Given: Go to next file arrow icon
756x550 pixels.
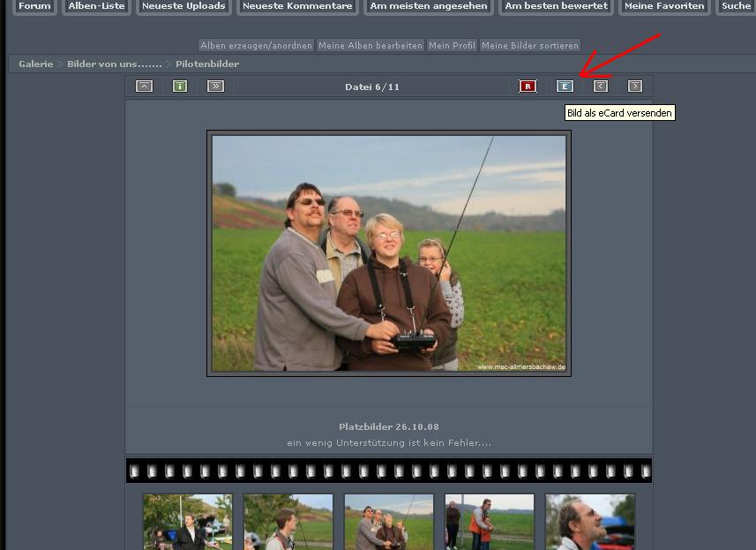Looking at the screenshot, I should click(635, 87).
